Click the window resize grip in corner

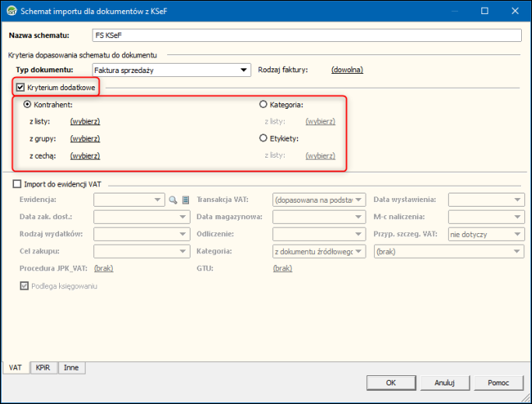click(526, 396)
